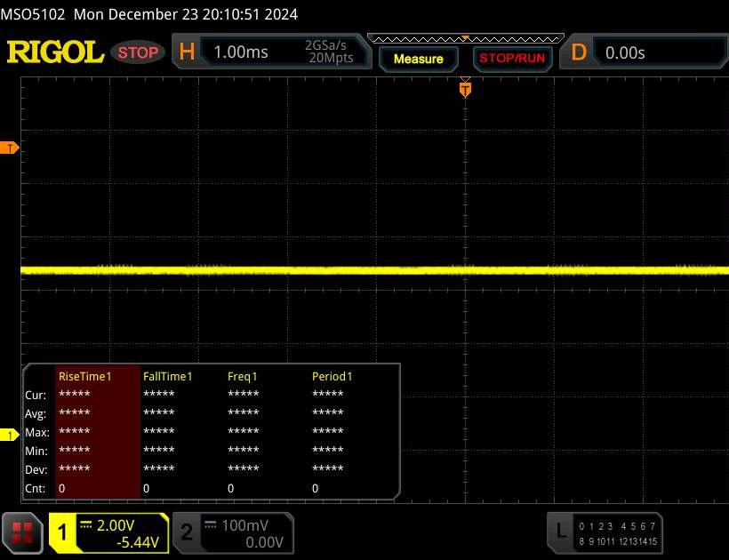The image size is (729, 560).
Task: Open the function navigation grid icon
Action: click(x=22, y=532)
